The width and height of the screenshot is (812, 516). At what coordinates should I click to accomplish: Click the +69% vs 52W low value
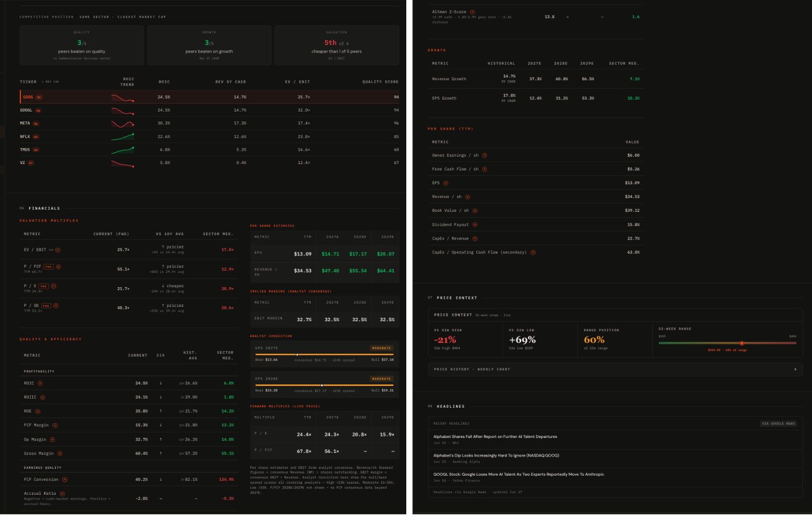(522, 340)
